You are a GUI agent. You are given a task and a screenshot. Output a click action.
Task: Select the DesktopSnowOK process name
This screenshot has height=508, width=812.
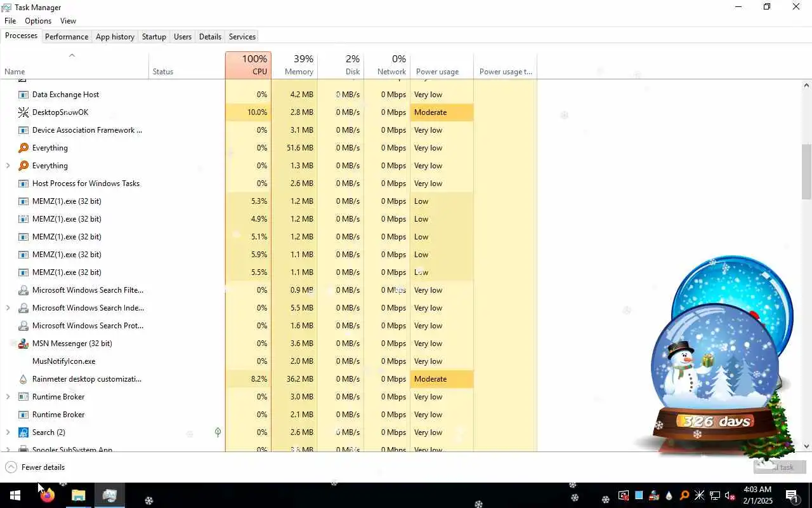(x=60, y=112)
